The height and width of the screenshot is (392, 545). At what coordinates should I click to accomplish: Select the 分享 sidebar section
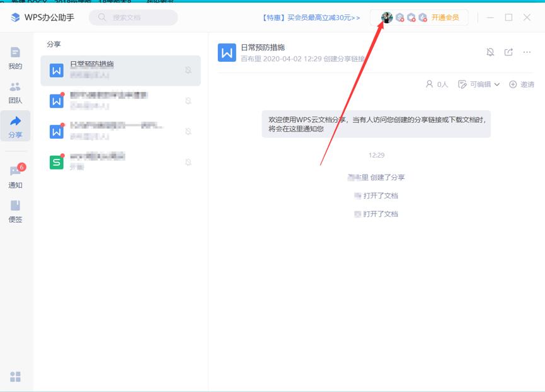click(x=15, y=126)
